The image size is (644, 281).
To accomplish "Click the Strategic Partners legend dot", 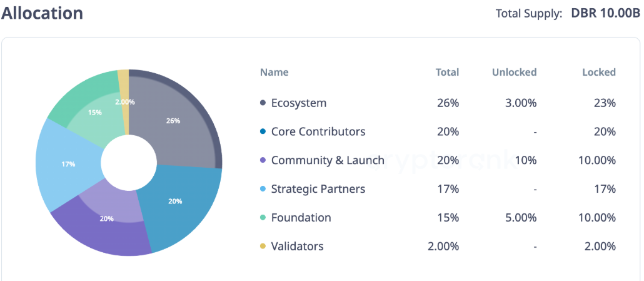I will (263, 189).
